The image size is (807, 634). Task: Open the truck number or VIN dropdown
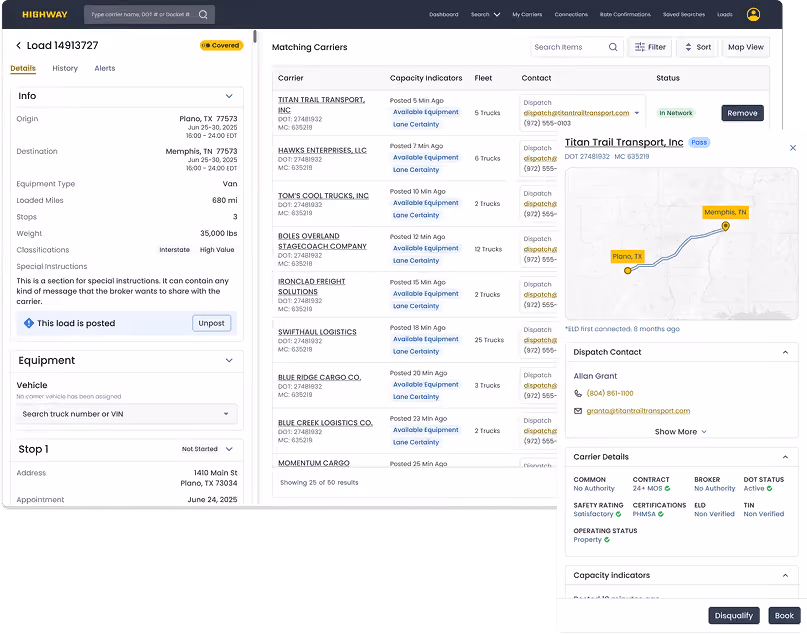coord(226,414)
